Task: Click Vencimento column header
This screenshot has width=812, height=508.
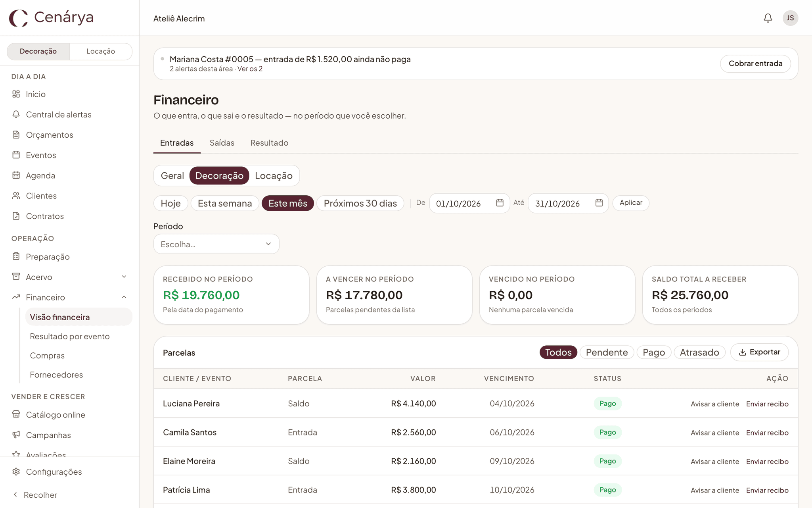Action: [509, 378]
